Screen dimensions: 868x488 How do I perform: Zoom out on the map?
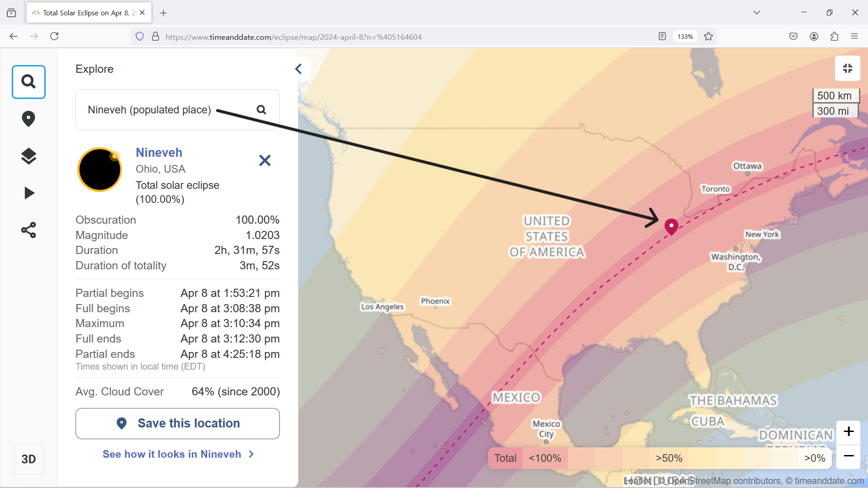point(849,456)
